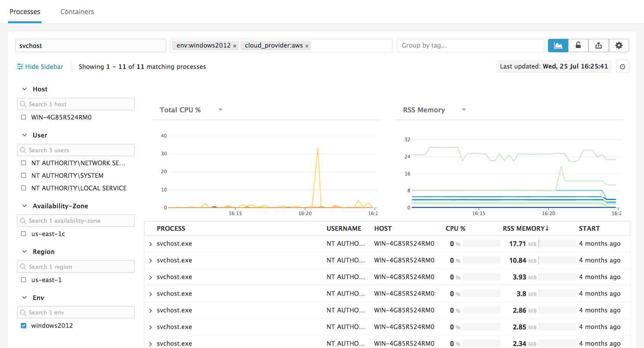Click the RSS MEMORY sort header
This screenshot has width=644, height=348.
pyautogui.click(x=526, y=228)
